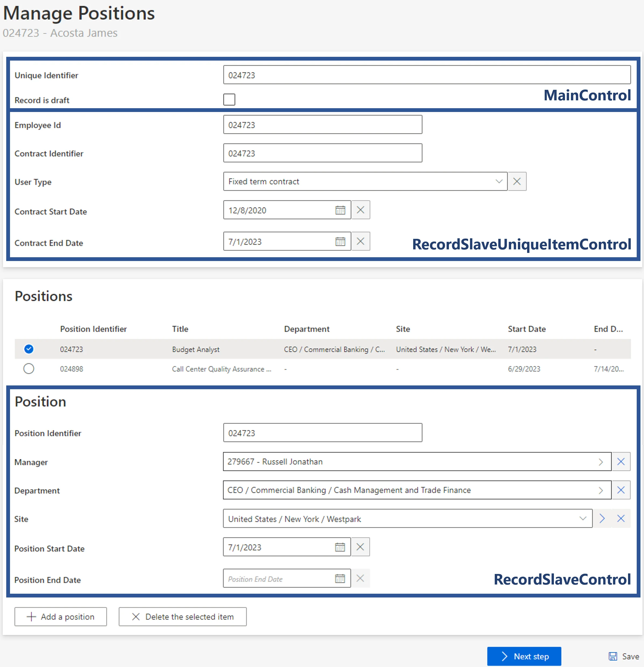Expand the Site dropdown arrow
The height and width of the screenshot is (667, 644).
point(583,519)
